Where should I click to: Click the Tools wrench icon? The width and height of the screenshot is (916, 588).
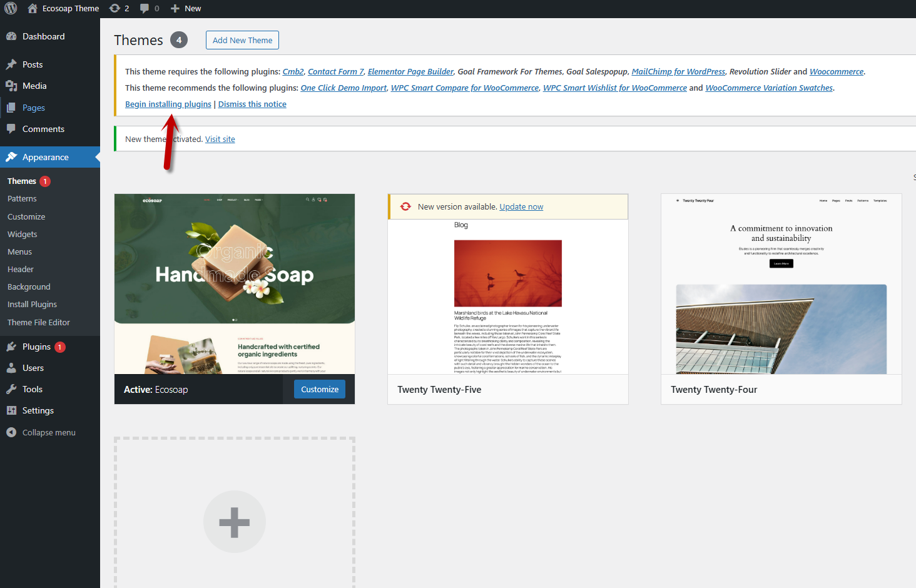[11, 389]
